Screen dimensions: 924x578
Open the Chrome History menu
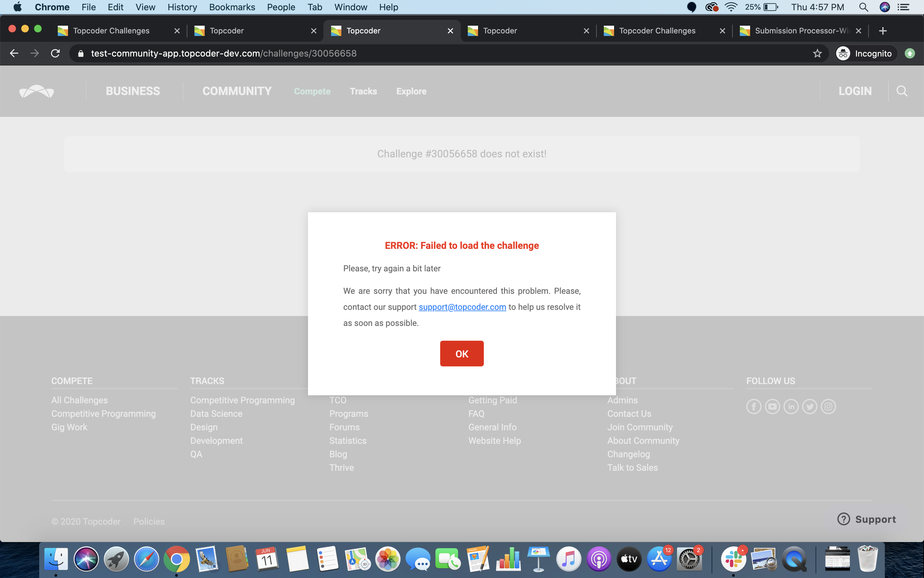tap(182, 7)
